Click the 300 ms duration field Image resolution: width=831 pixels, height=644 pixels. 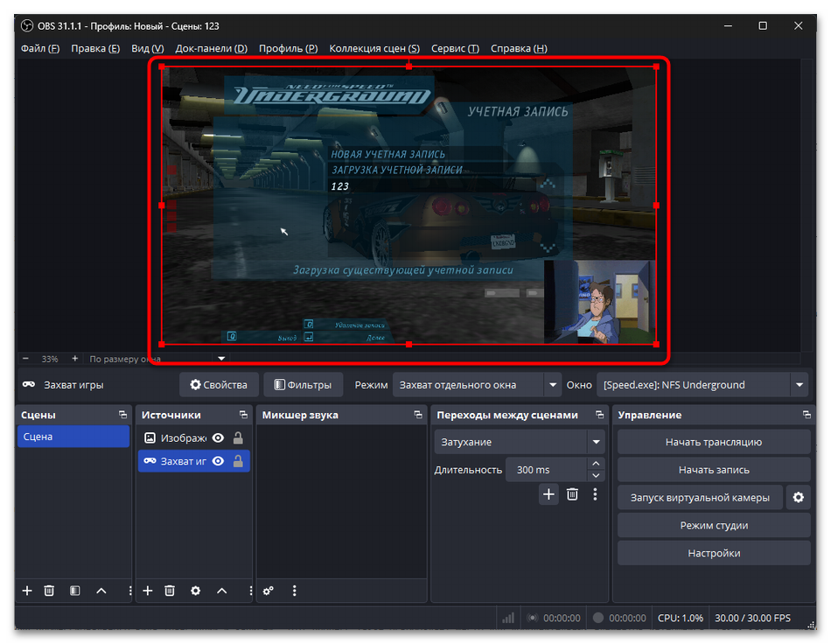click(546, 470)
